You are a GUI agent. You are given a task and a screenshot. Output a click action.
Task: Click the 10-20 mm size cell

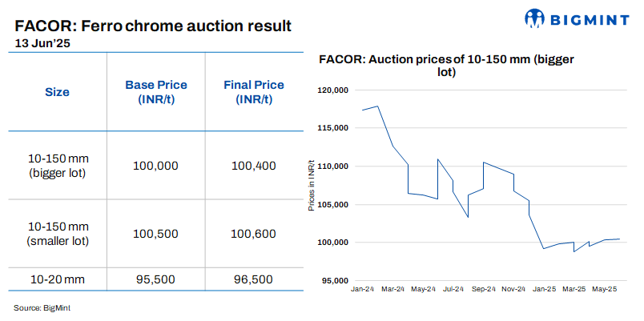point(57,279)
